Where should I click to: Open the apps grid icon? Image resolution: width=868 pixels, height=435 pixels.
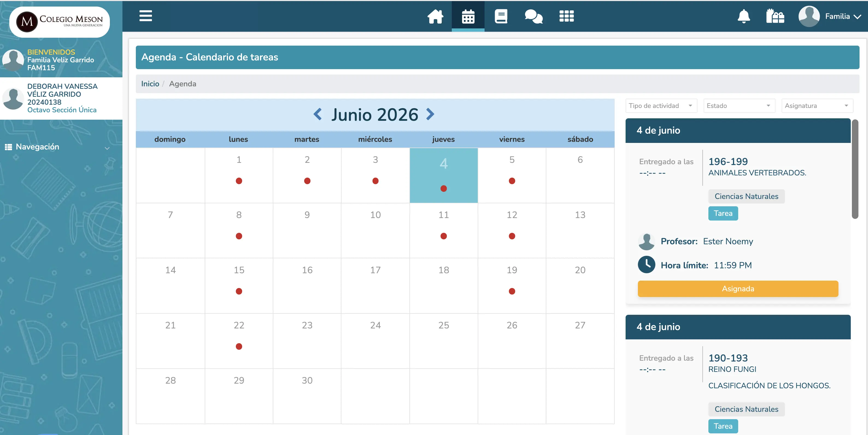click(567, 16)
